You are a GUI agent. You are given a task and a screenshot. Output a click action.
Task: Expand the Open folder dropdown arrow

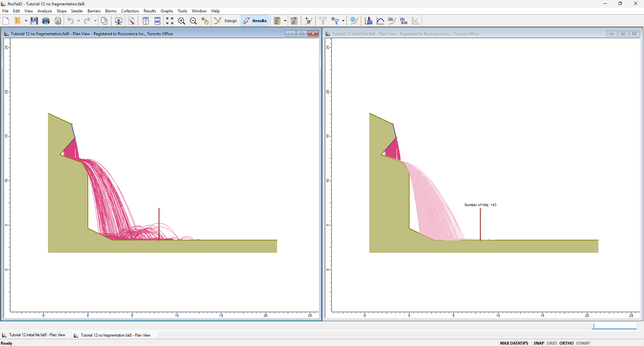pyautogui.click(x=26, y=21)
